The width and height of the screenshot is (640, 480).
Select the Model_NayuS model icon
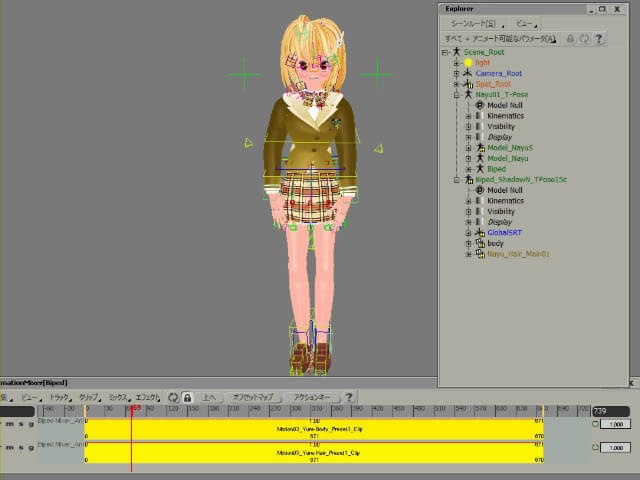479,148
